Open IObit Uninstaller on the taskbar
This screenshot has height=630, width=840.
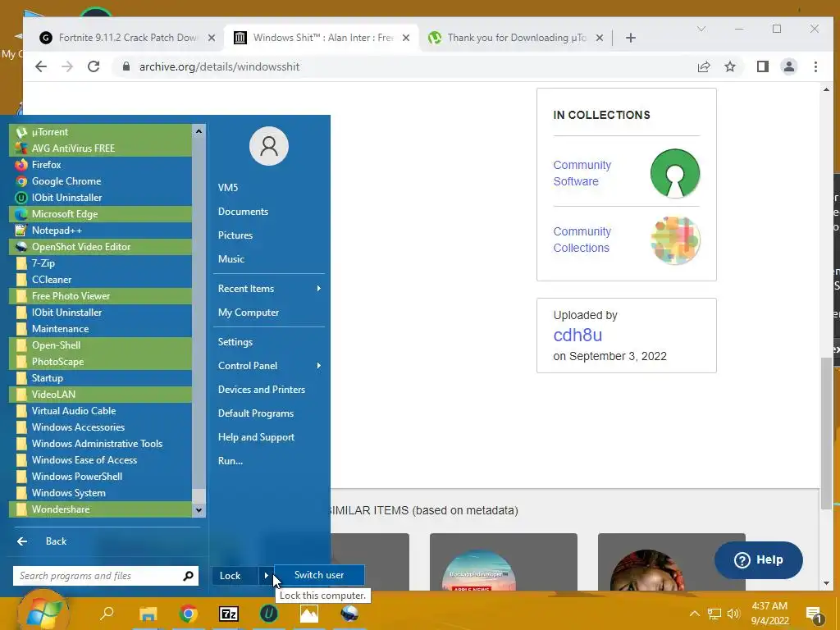(x=269, y=614)
